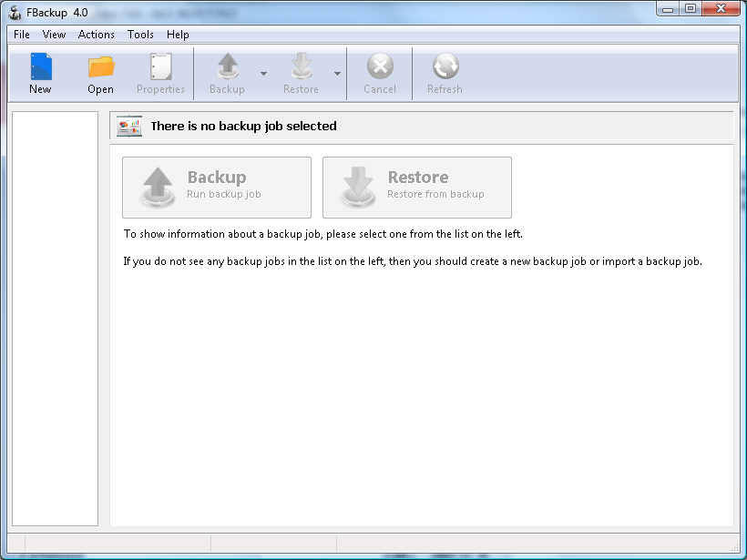747x560 pixels.
Task: Click the large Backup 'Run backup job' button
Action: [217, 188]
